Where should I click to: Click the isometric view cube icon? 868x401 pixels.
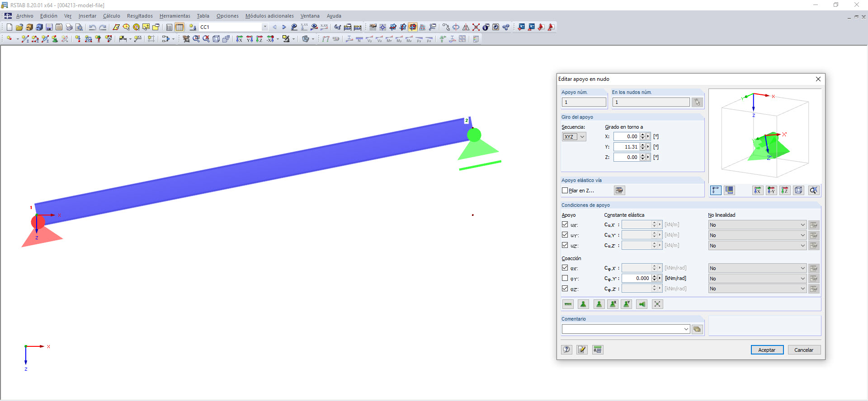216,39
